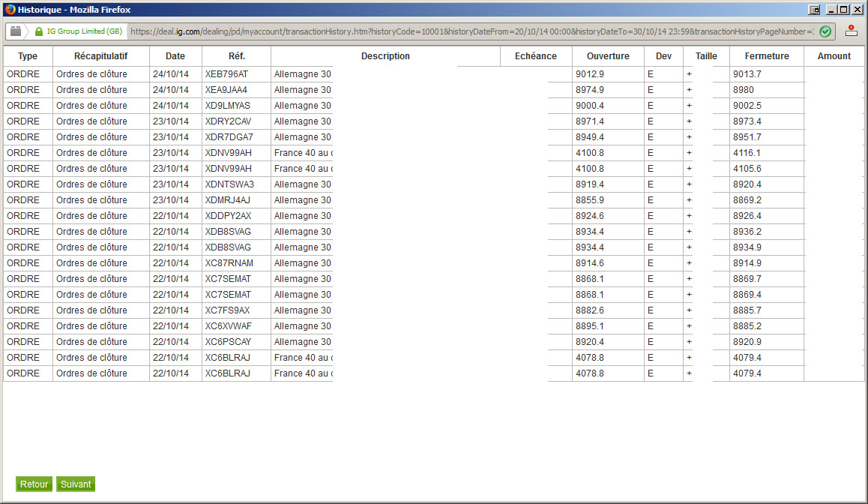Click the tab groups icon left of address bar

(16, 31)
